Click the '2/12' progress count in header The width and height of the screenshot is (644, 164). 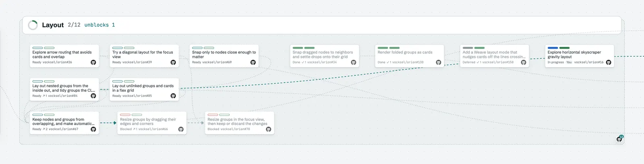click(x=74, y=25)
